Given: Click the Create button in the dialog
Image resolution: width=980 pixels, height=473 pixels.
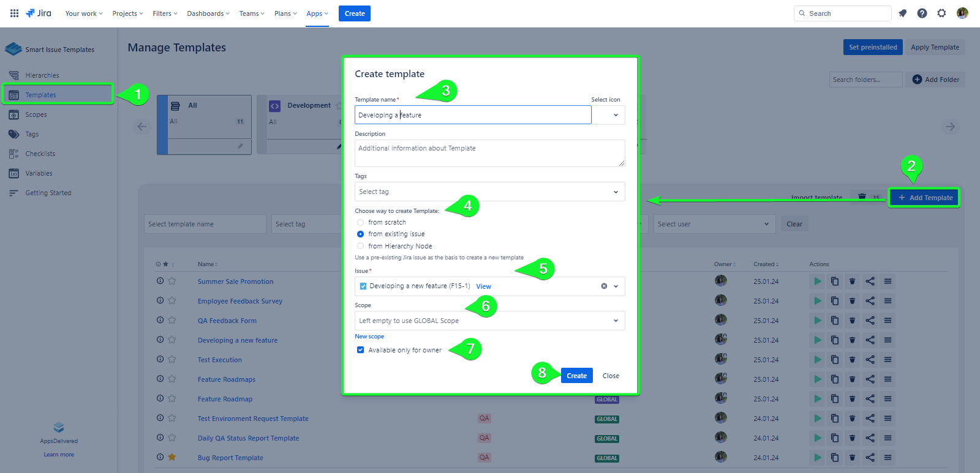Looking at the screenshot, I should (576, 376).
